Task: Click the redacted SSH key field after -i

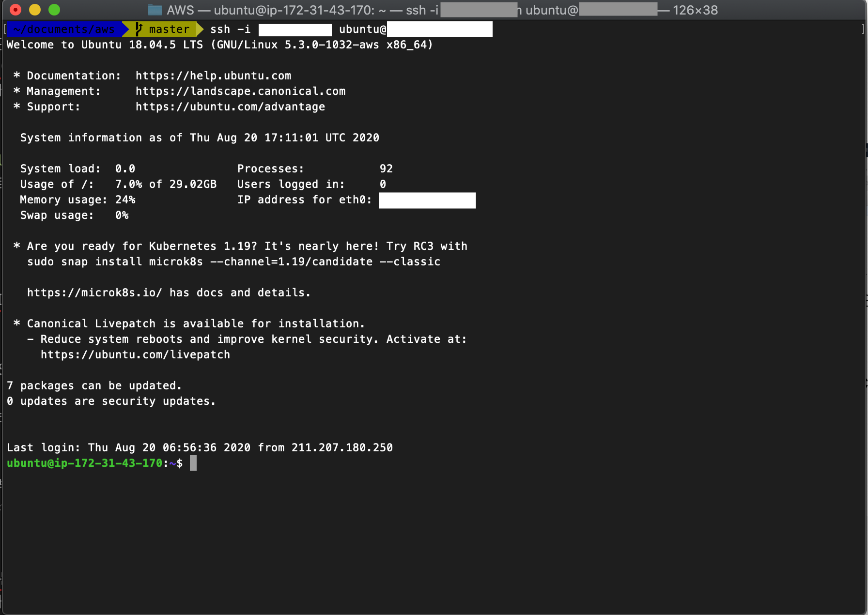Action: 294,29
